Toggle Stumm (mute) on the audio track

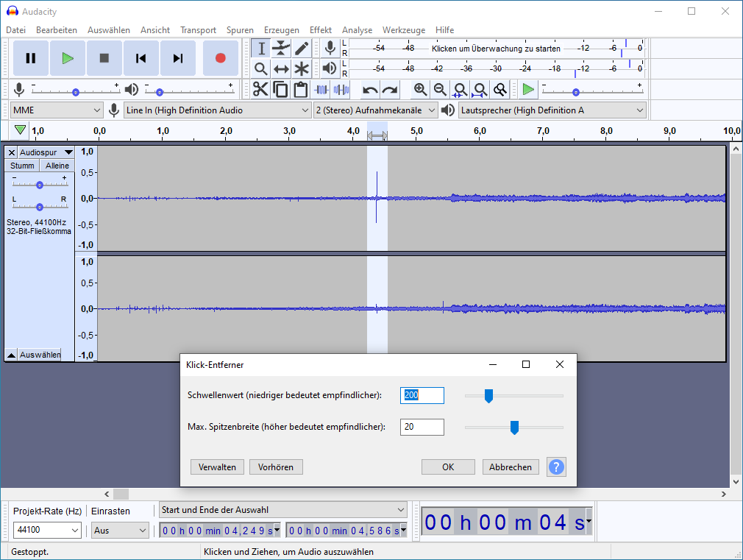(x=22, y=166)
